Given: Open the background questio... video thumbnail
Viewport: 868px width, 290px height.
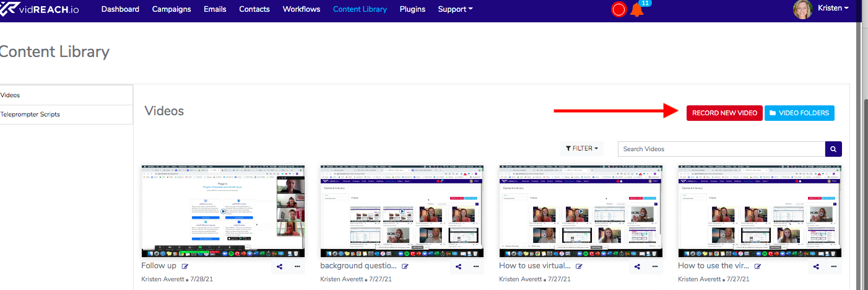Looking at the screenshot, I should tap(402, 211).
